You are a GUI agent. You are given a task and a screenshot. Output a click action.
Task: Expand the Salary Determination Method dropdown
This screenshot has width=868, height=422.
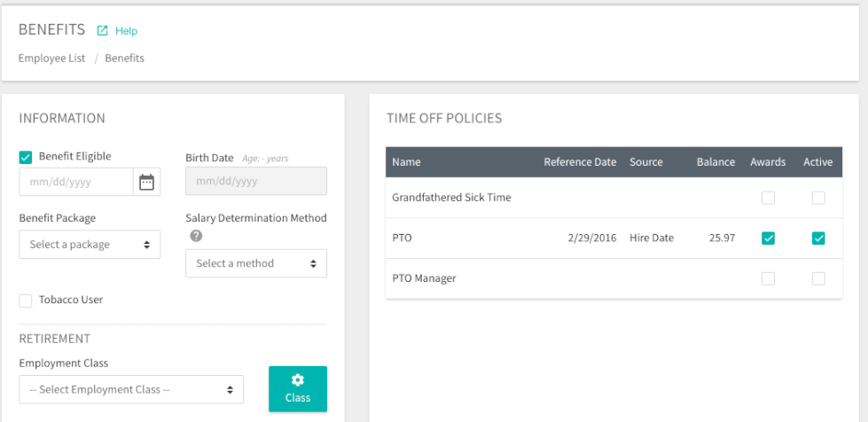point(256,263)
